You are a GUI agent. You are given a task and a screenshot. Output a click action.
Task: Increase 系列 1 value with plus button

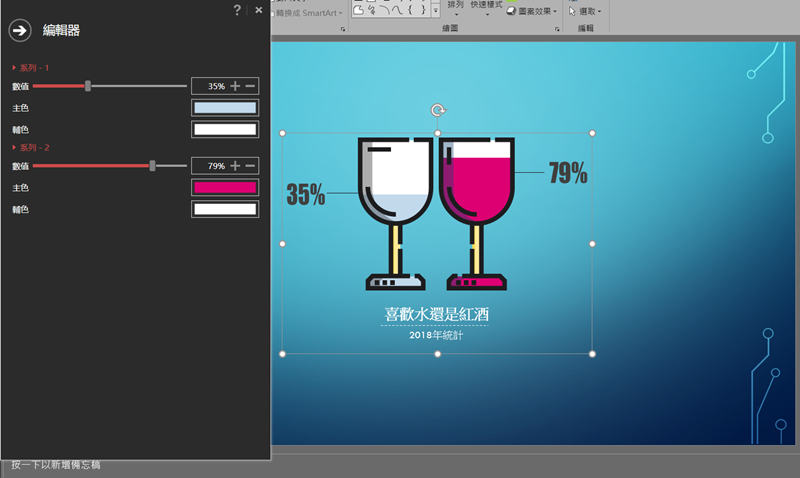pyautogui.click(x=235, y=86)
